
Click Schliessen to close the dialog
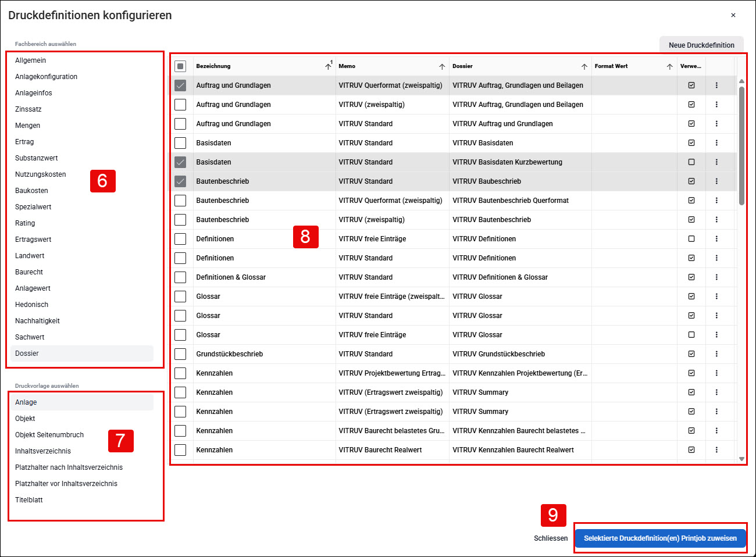pyautogui.click(x=551, y=538)
